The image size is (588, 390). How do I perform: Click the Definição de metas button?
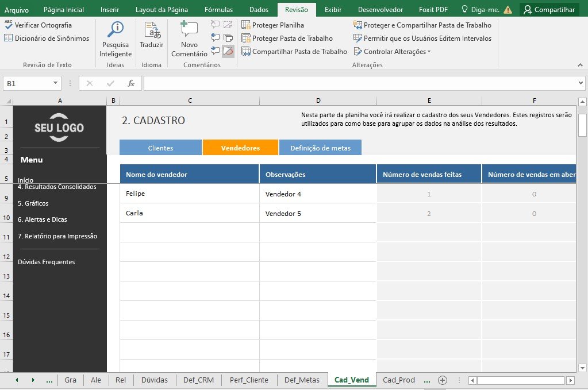click(320, 148)
